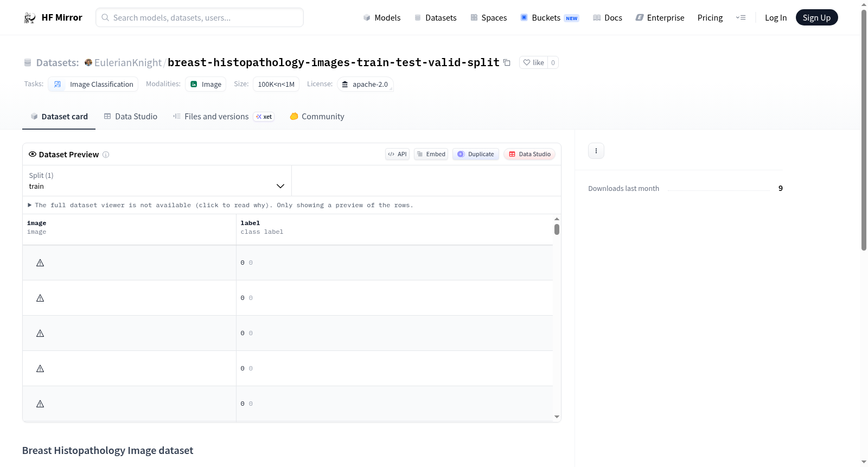Click the API button in Dataset Preview
868x467 pixels.
pos(397,154)
